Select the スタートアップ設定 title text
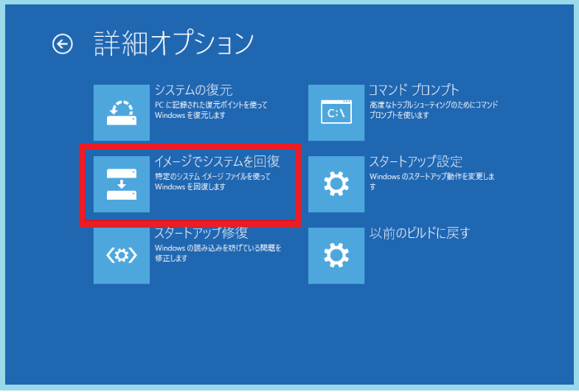579x392 pixels. [416, 161]
